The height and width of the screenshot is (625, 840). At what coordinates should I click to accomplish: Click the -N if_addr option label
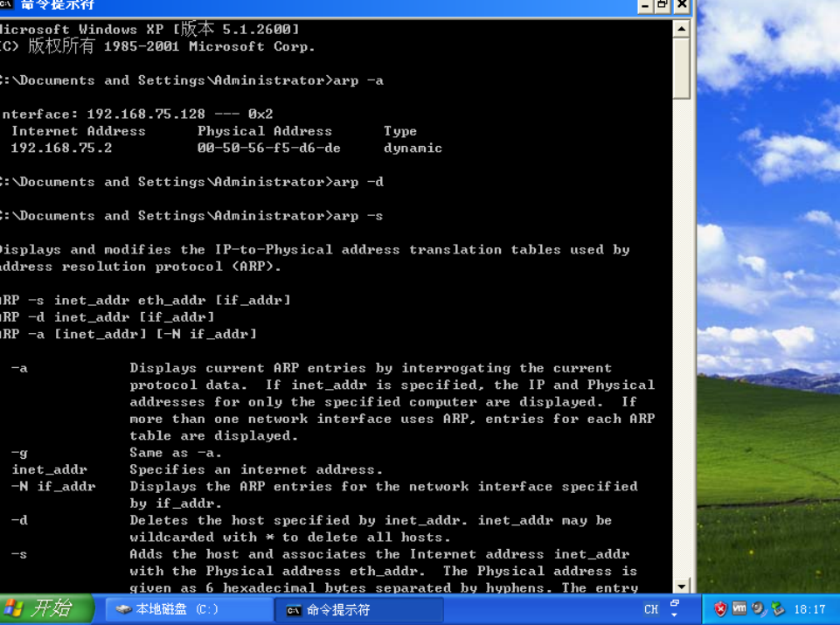[x=53, y=486]
